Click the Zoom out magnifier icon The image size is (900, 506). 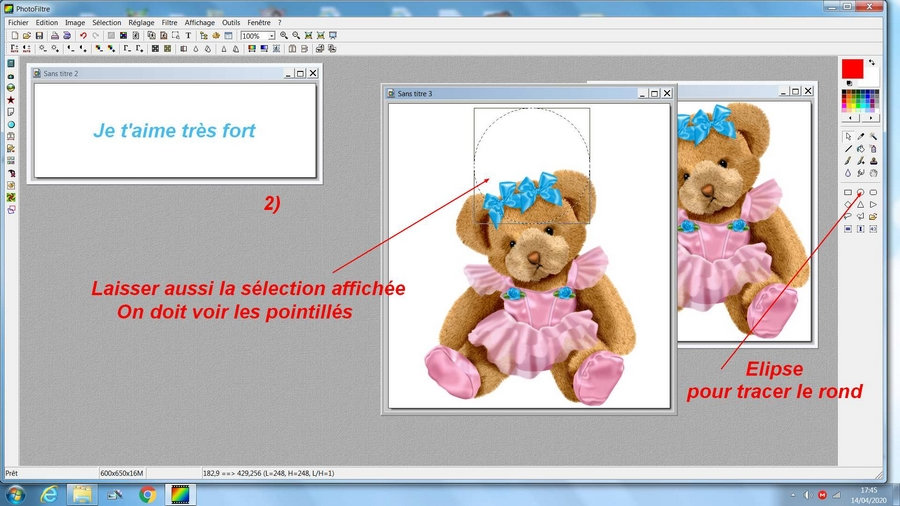tap(296, 36)
